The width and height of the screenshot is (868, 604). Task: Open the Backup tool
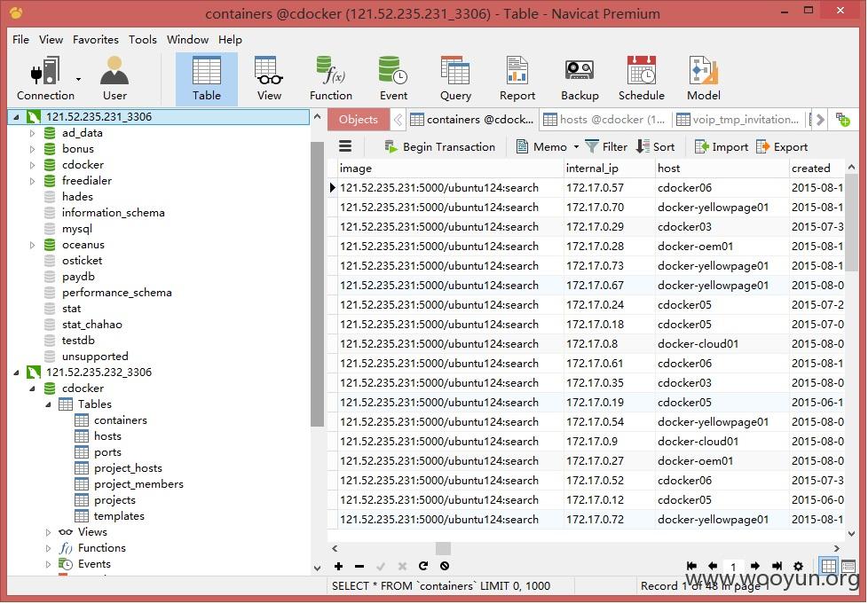(x=580, y=79)
